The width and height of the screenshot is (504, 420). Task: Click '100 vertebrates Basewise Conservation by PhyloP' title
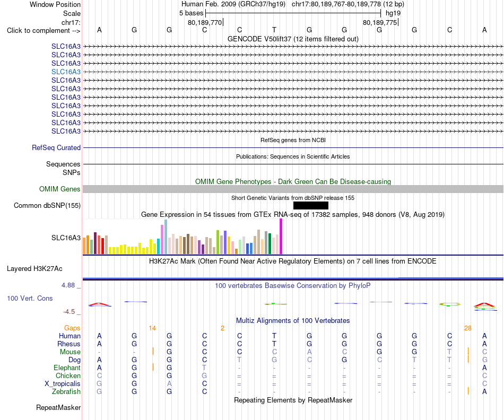293,285
